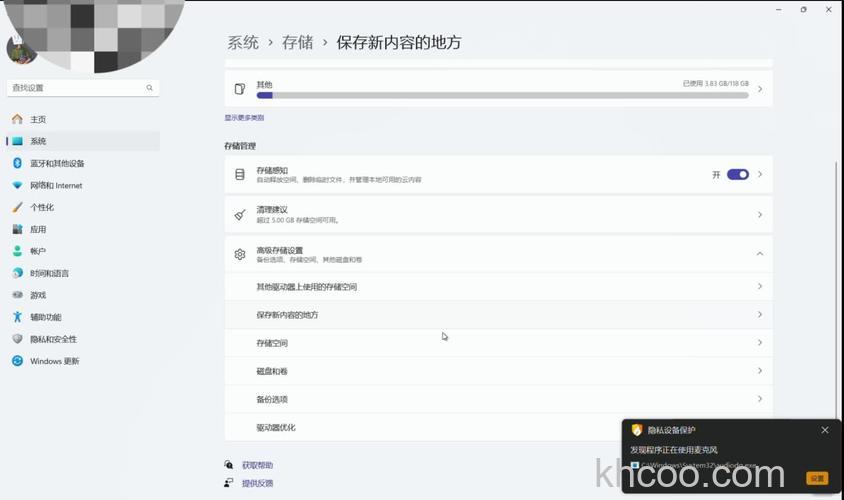Maximize or restore the Settings window
The image size is (844, 500).
click(x=804, y=9)
